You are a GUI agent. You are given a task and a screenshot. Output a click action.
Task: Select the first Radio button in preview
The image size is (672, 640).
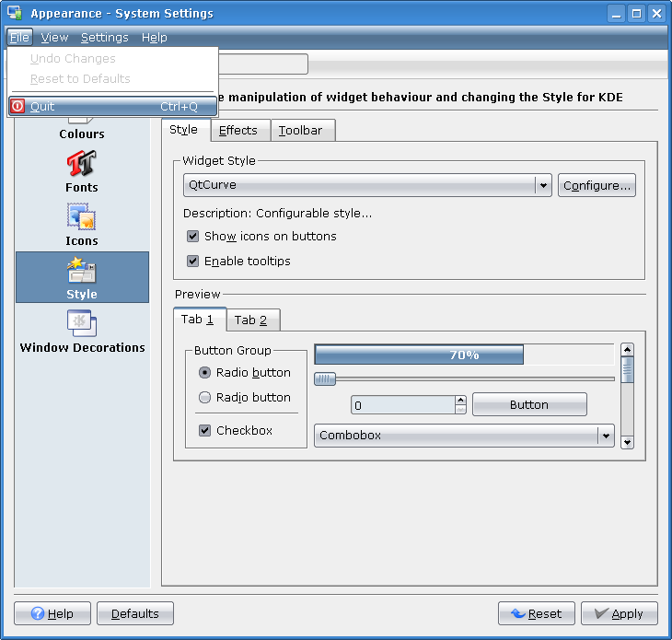click(205, 373)
